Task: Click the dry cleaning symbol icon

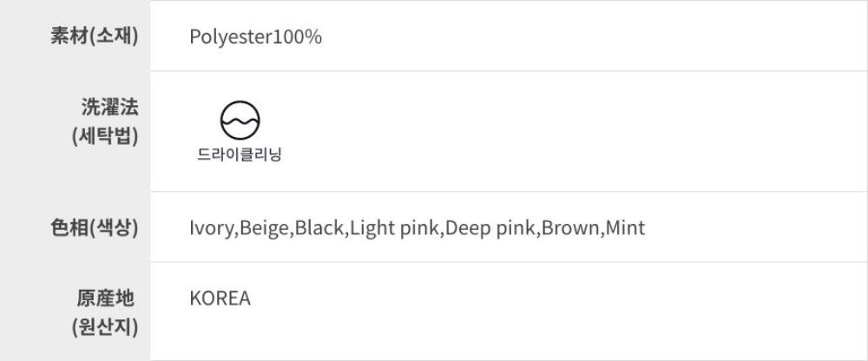Action: tap(240, 121)
